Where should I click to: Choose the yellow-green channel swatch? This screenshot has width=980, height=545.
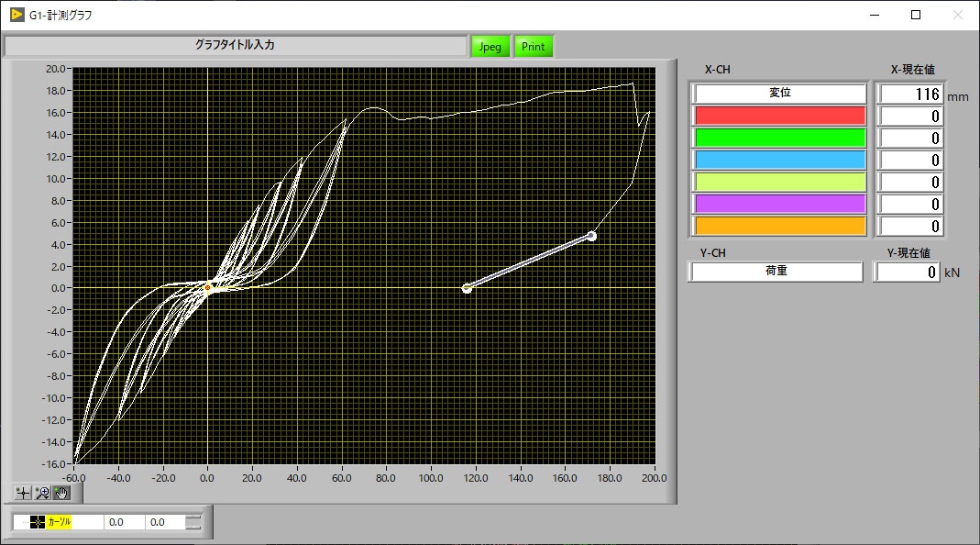click(779, 182)
